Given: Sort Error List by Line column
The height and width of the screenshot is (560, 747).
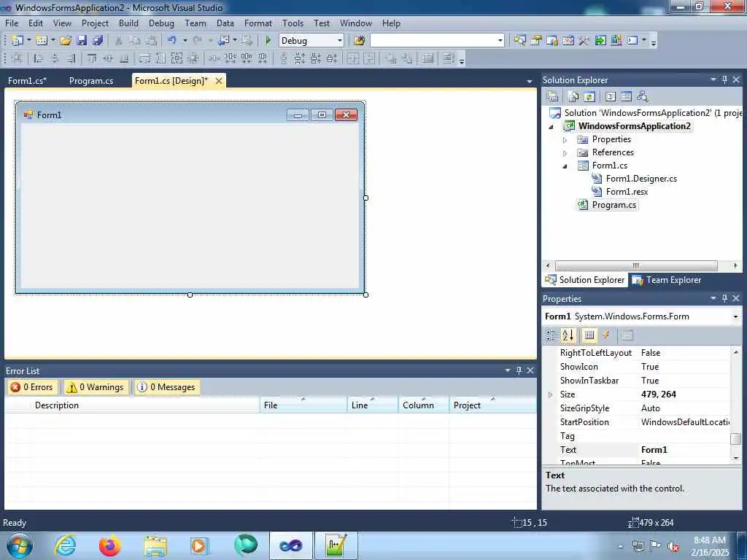Looking at the screenshot, I should tap(373, 405).
